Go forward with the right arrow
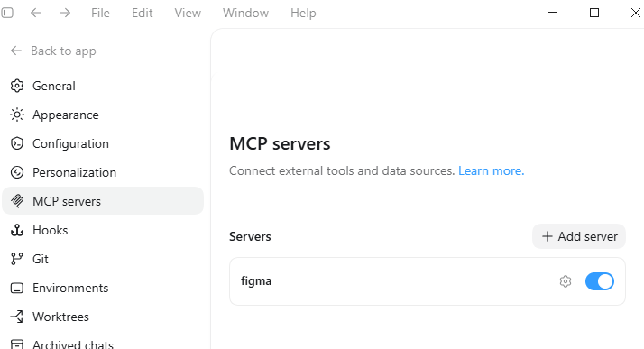Image resolution: width=644 pixels, height=349 pixels. tap(65, 13)
